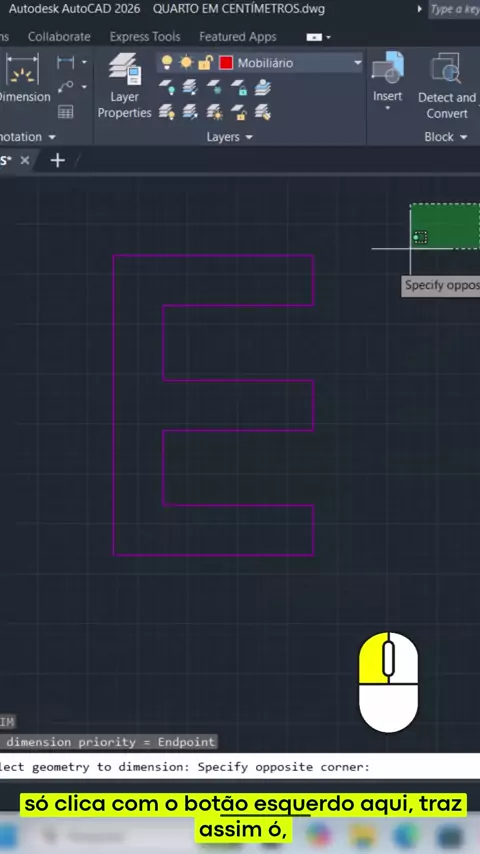
Task: Open the Collaborate ribbon tab
Action: [x=59, y=36]
